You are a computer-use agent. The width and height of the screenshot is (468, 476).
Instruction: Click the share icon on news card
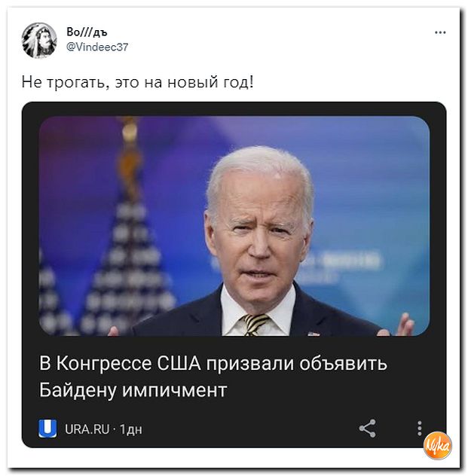tap(368, 429)
